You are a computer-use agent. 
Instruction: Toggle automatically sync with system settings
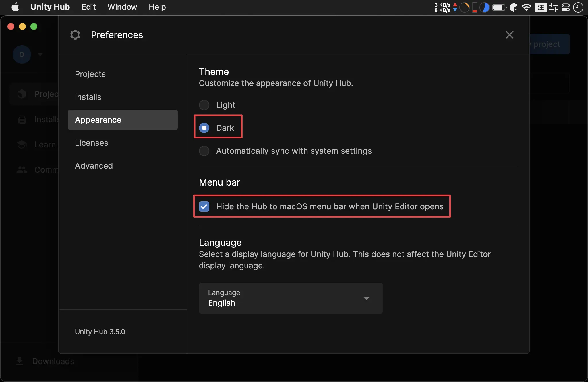205,151
